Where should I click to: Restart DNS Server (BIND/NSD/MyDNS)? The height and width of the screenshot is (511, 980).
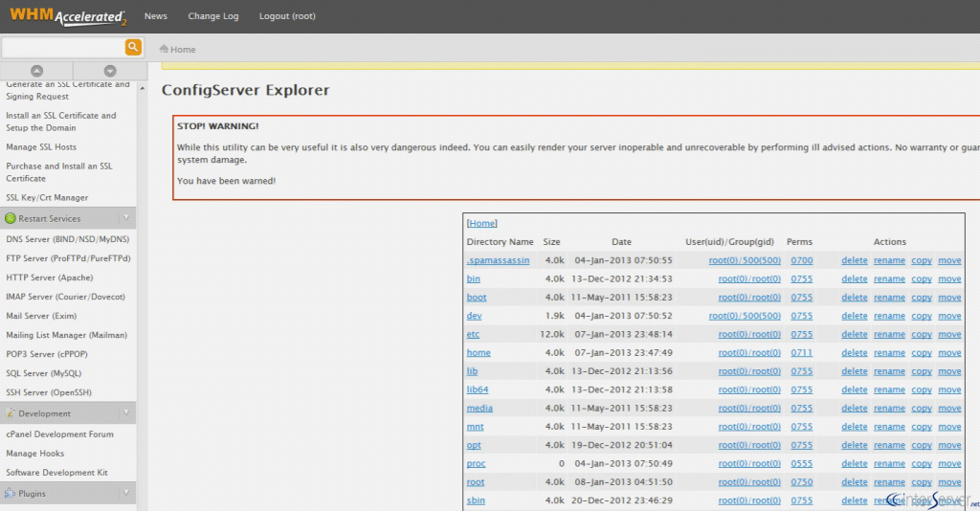click(x=68, y=239)
